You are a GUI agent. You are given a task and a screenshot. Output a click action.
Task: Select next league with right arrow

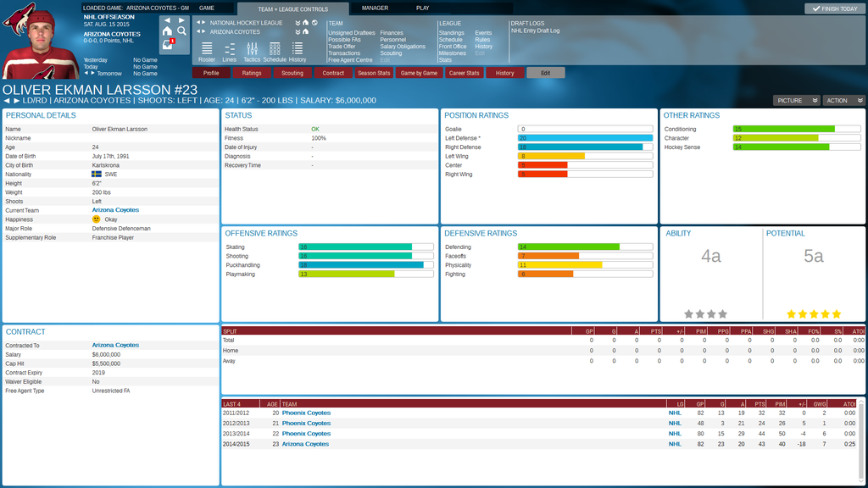coord(203,23)
